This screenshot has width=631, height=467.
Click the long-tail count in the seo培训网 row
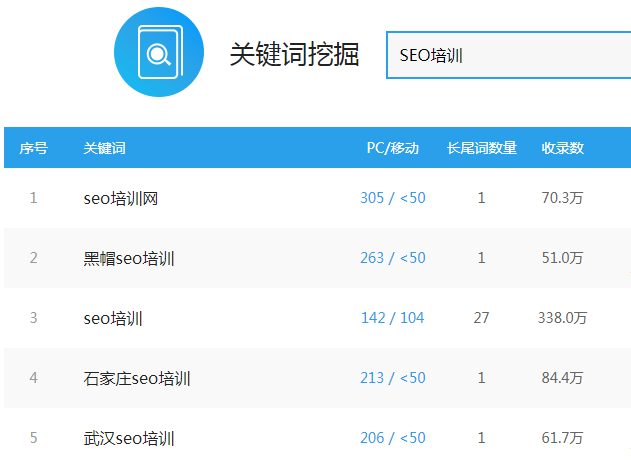coord(481,198)
